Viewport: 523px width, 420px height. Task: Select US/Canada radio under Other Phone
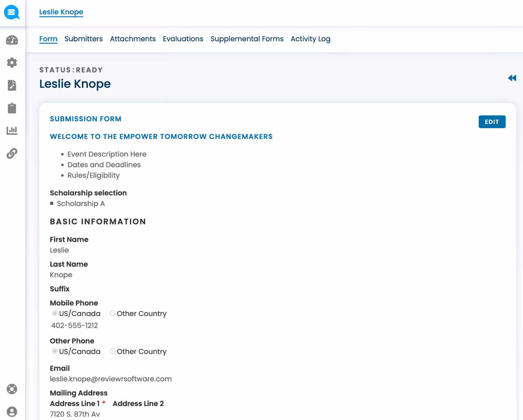pos(55,351)
